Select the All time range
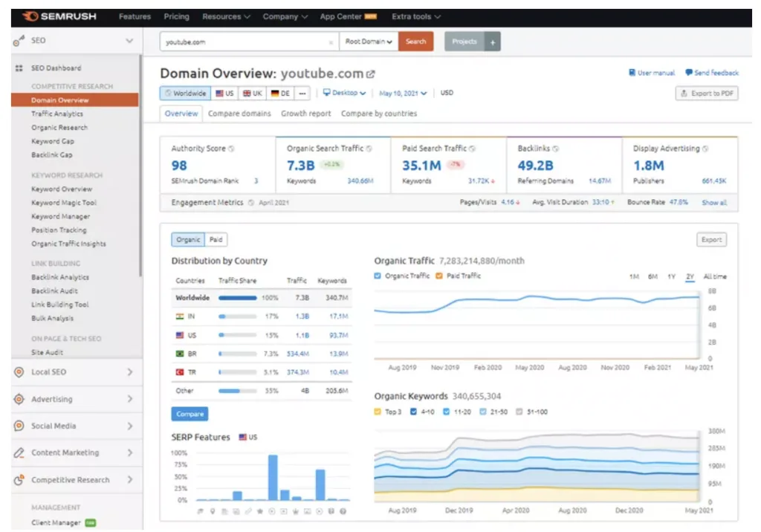This screenshot has width=761, height=532. tap(715, 277)
